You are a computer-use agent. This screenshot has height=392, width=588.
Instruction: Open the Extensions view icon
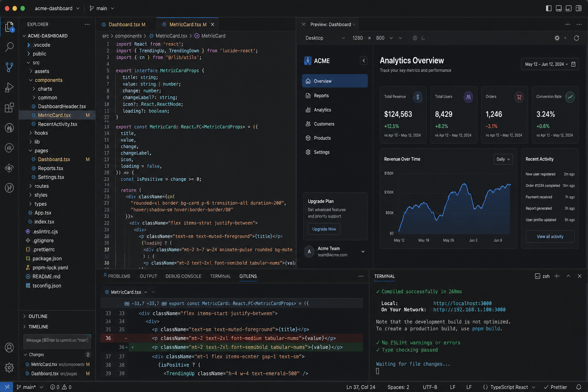(x=9, y=108)
